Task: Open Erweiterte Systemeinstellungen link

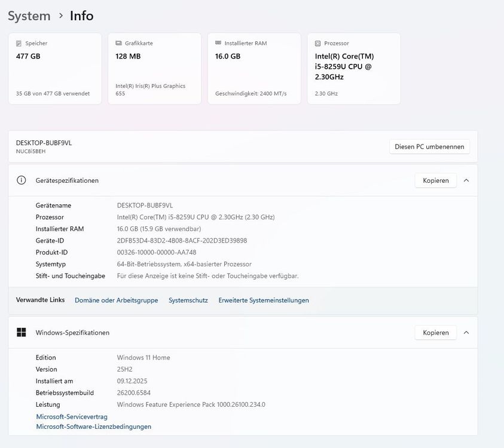Action: tap(264, 300)
